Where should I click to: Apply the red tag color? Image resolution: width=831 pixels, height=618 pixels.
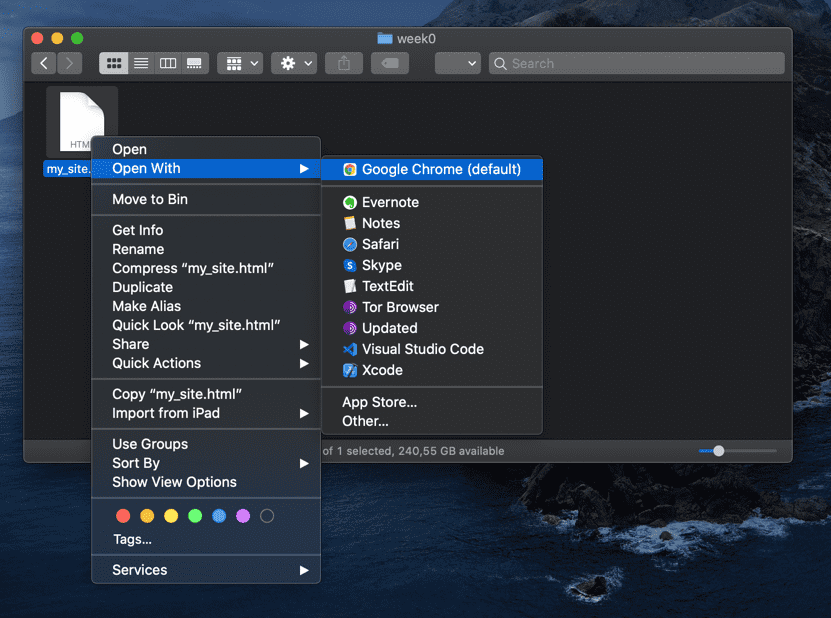click(123, 516)
